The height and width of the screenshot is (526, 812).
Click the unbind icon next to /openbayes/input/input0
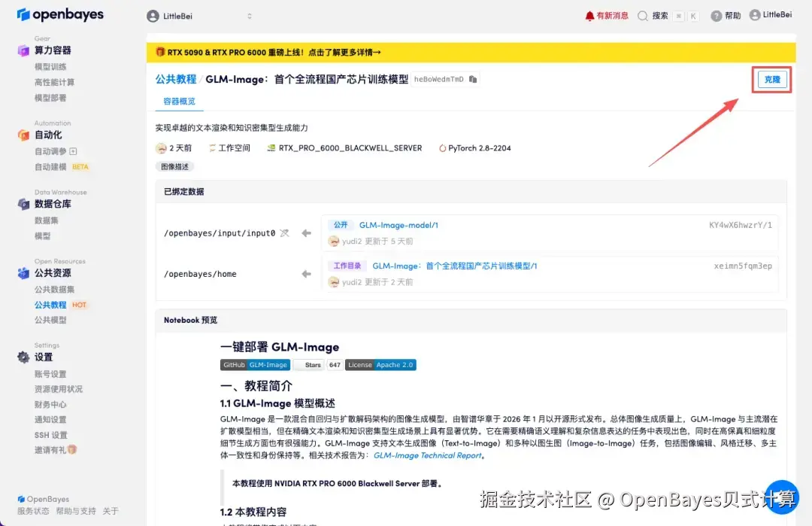284,233
